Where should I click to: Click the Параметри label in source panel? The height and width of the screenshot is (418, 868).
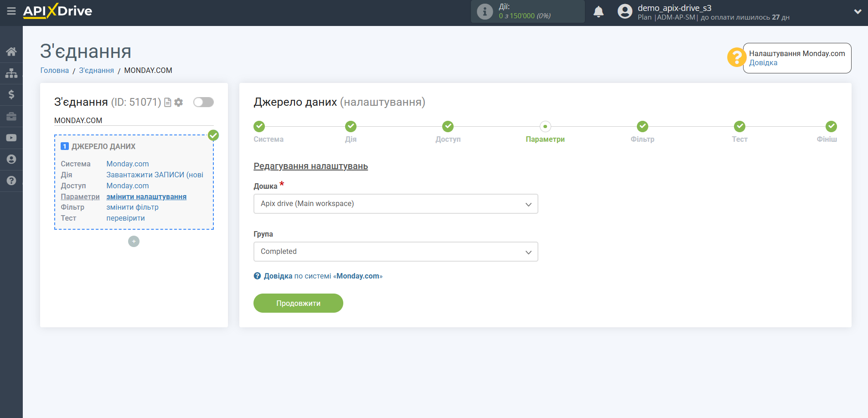80,196
